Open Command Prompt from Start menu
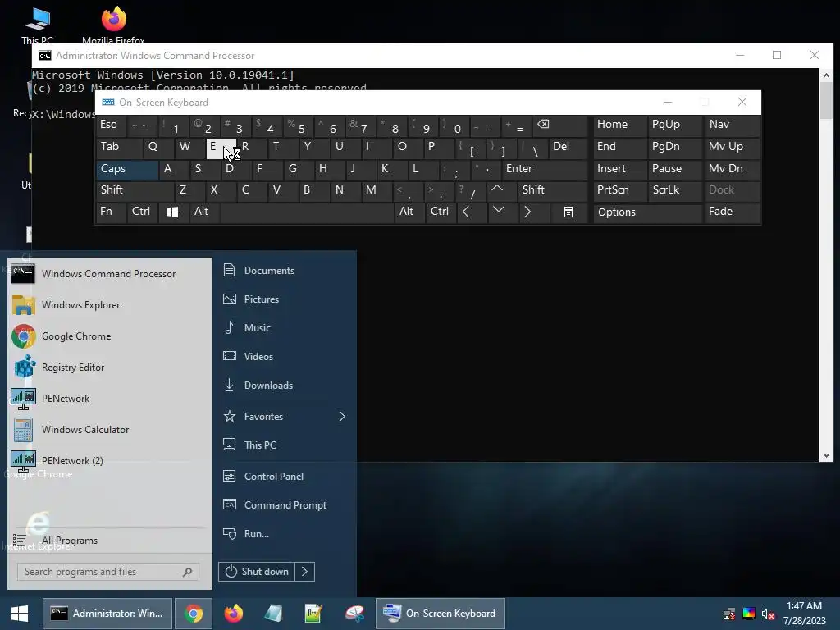This screenshot has width=840, height=630. coord(285,505)
